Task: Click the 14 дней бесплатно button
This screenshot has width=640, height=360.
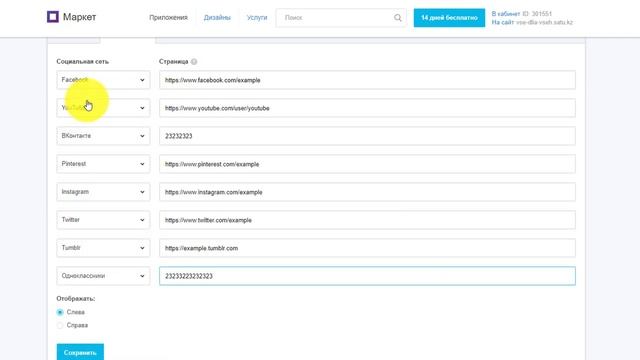Action: [x=449, y=18]
